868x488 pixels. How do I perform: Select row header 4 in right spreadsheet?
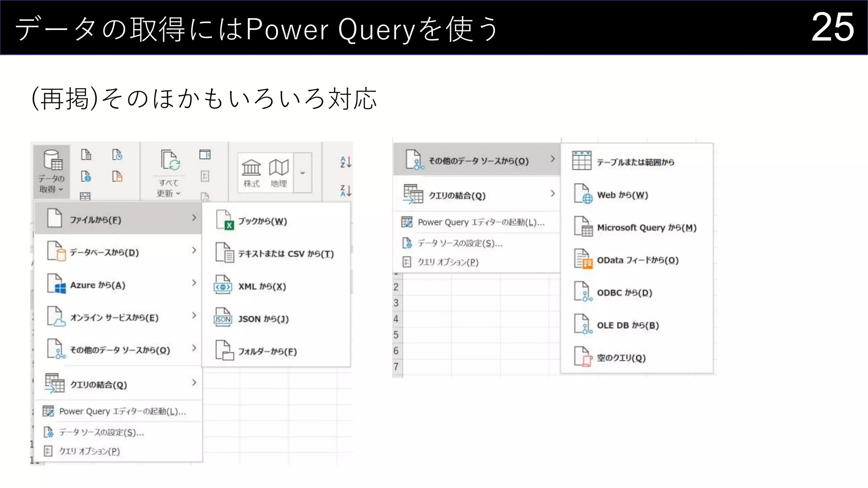click(396, 319)
